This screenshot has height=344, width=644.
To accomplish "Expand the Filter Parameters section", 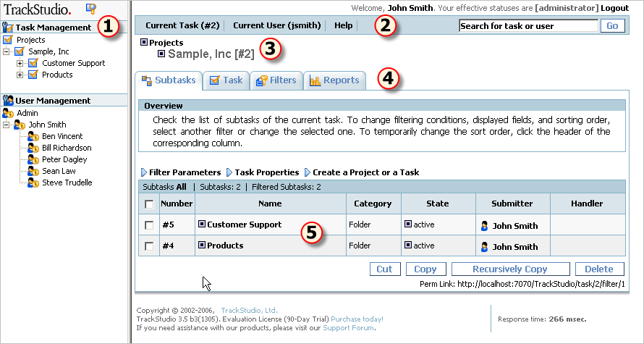I will (x=181, y=172).
